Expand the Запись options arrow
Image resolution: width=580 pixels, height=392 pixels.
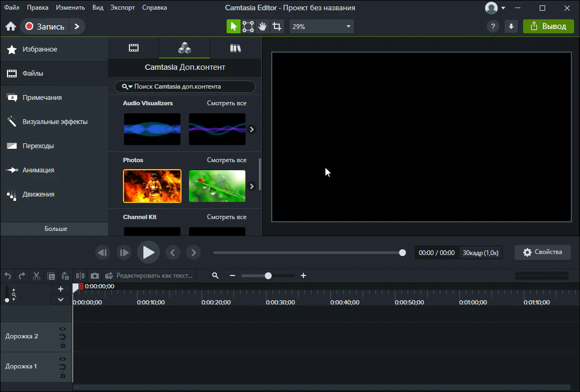click(x=77, y=26)
